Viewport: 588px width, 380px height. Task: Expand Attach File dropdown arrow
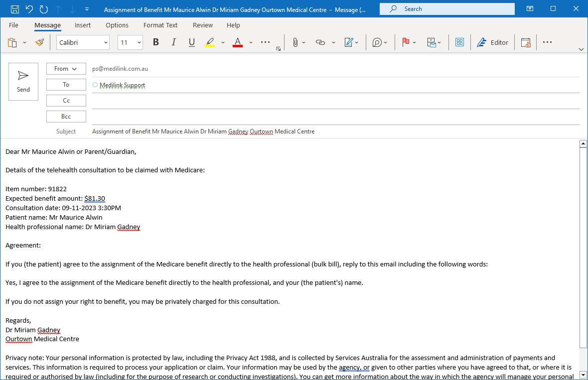pos(304,43)
